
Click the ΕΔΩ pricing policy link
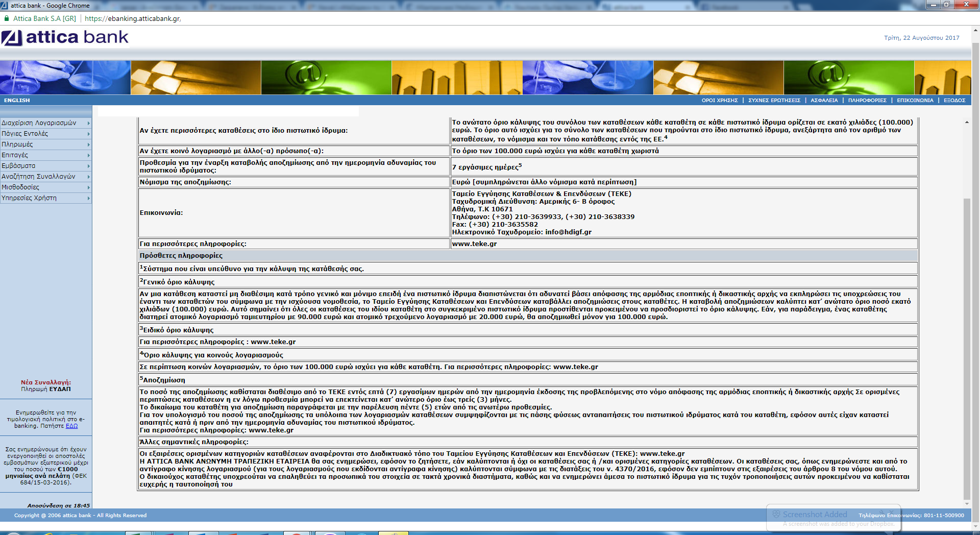tap(71, 426)
